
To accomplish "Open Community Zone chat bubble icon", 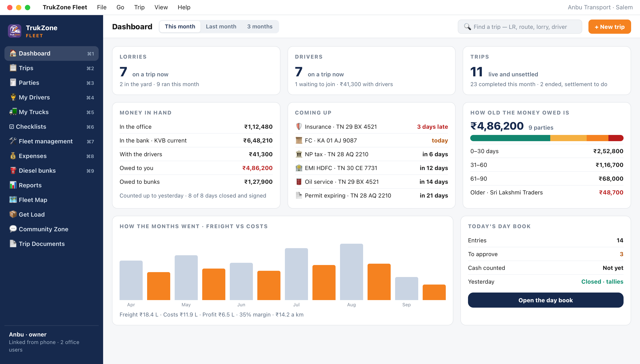I will point(13,229).
